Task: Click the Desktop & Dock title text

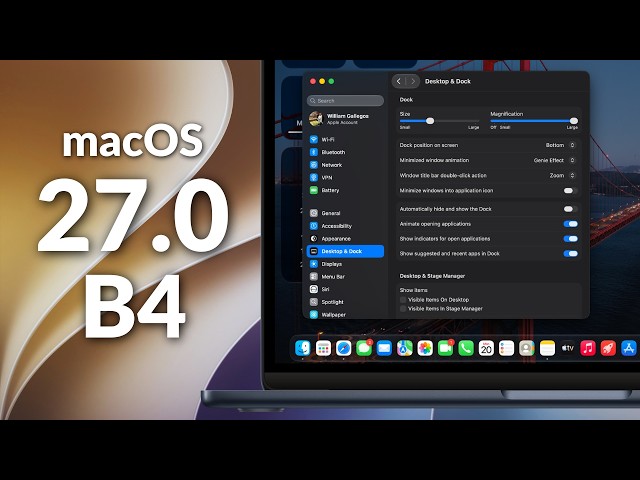Action: [x=448, y=81]
